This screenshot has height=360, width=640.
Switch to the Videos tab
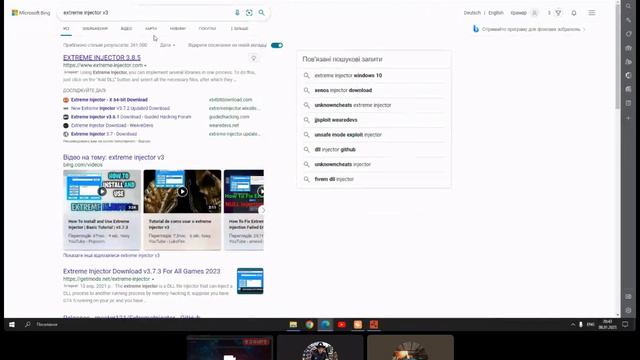126,29
